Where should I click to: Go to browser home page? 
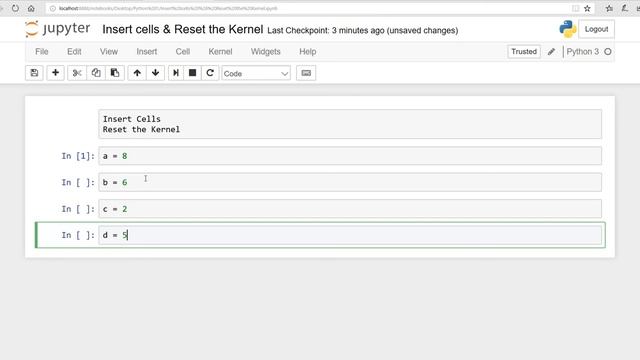coord(31,8)
